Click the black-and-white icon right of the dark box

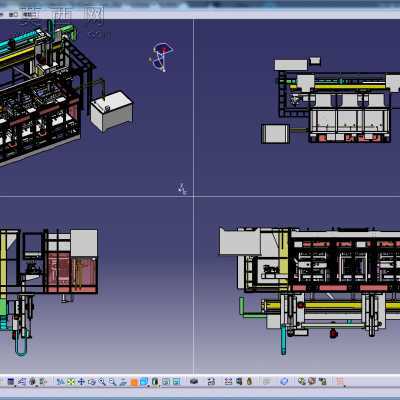click(211, 381)
